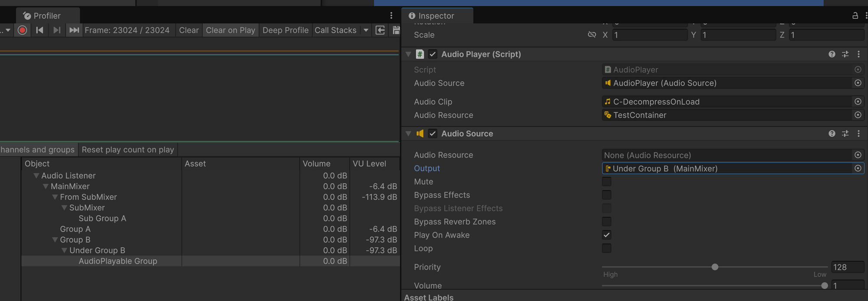Viewport: 868px width, 301px height.
Task: Click the Profiler save data icon
Action: tap(396, 30)
